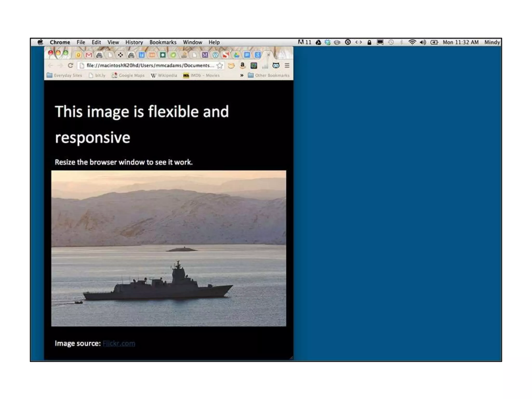Switch to the WordPress pinned tab

click(215, 55)
